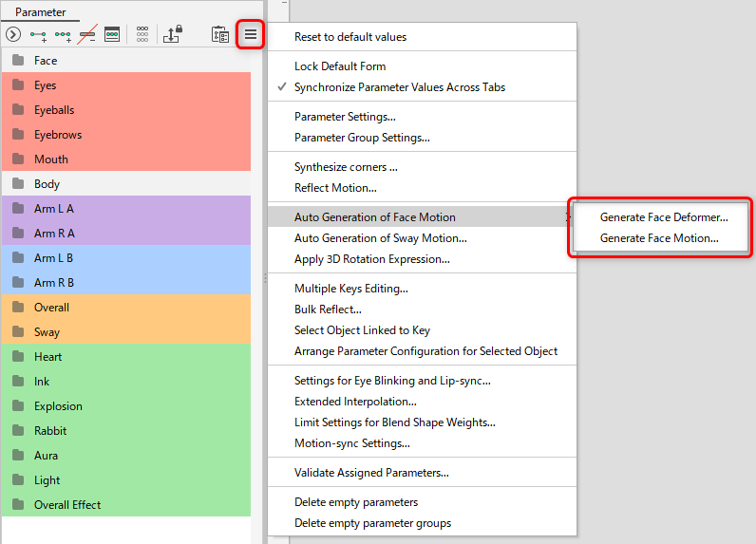Click the upload with lock icon

coord(173,34)
